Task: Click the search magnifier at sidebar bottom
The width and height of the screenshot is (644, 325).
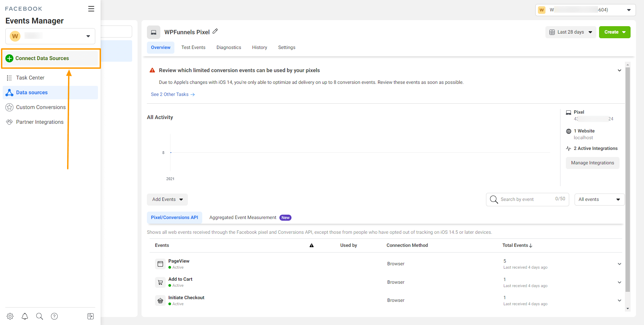Action: 40,316
